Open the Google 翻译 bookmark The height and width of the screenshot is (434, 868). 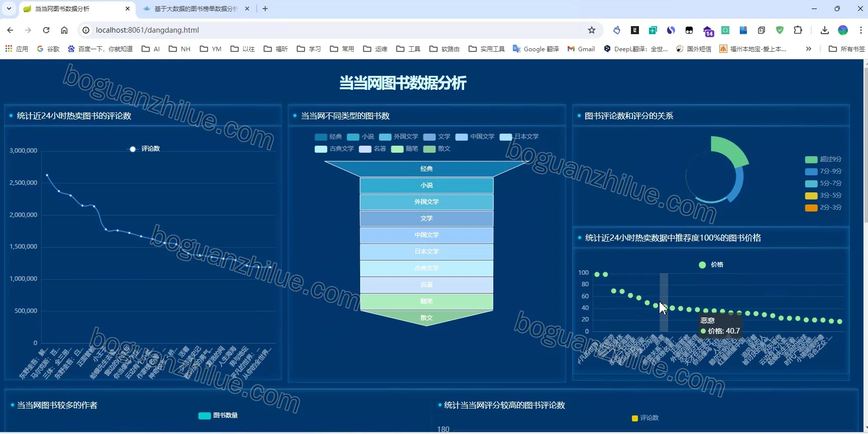536,49
